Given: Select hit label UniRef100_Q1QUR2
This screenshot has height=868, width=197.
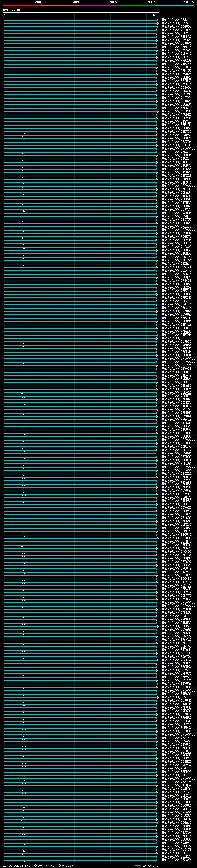Looking at the screenshot, I should pos(176,805).
